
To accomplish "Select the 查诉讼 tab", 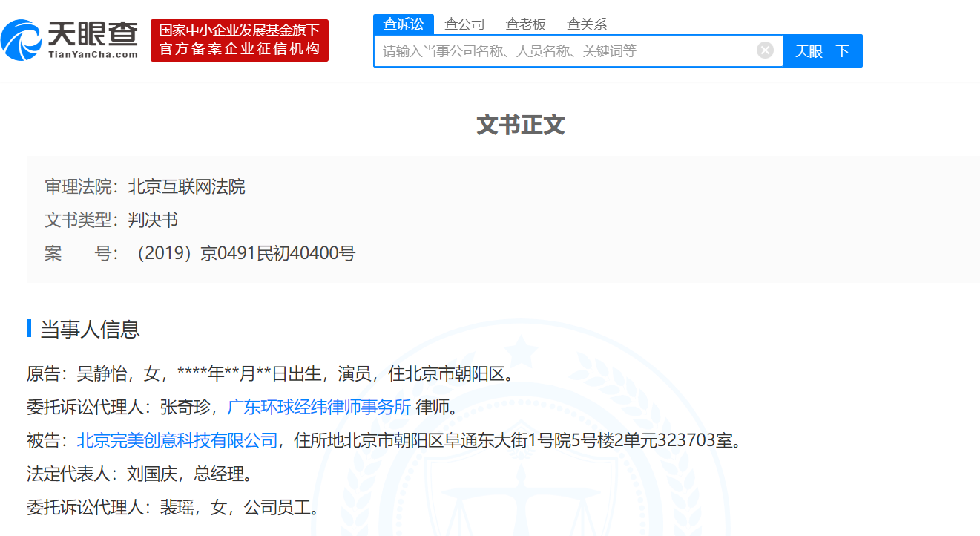I will (x=404, y=24).
